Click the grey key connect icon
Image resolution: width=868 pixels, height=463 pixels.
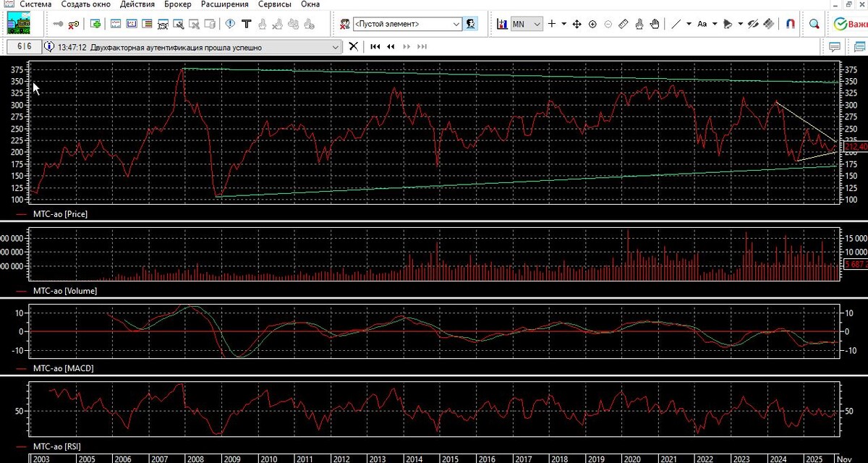point(58,24)
